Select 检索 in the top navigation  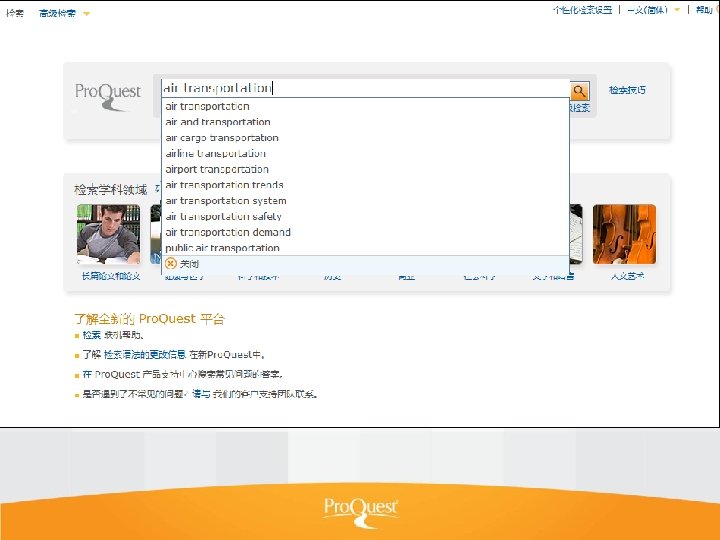[x=15, y=13]
